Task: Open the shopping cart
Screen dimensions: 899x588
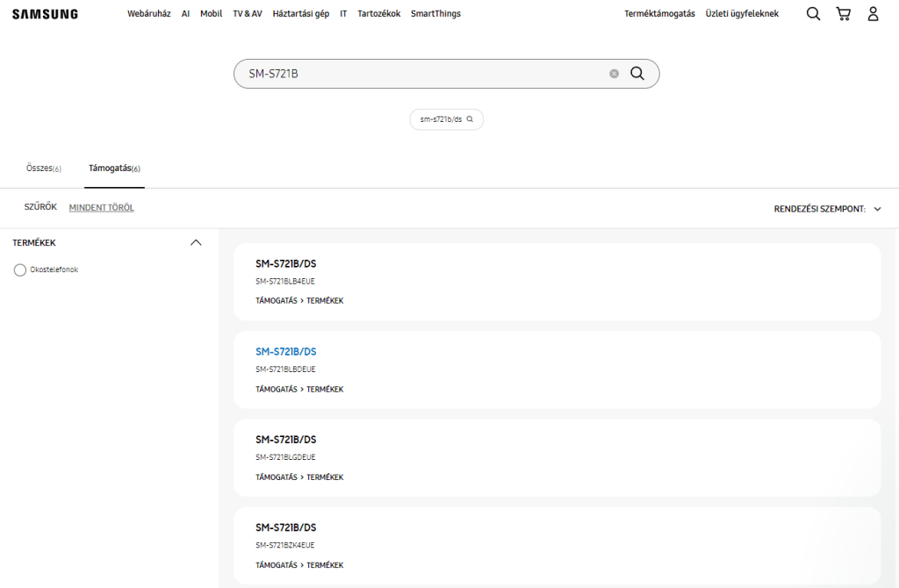Action: pos(843,14)
